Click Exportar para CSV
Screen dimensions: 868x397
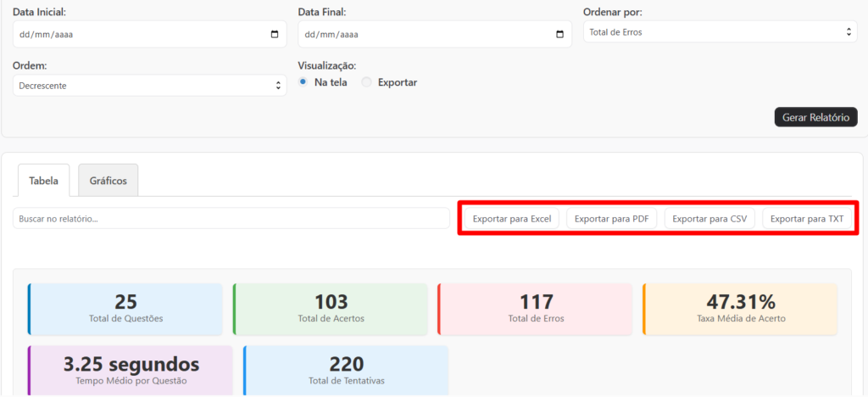tap(709, 219)
